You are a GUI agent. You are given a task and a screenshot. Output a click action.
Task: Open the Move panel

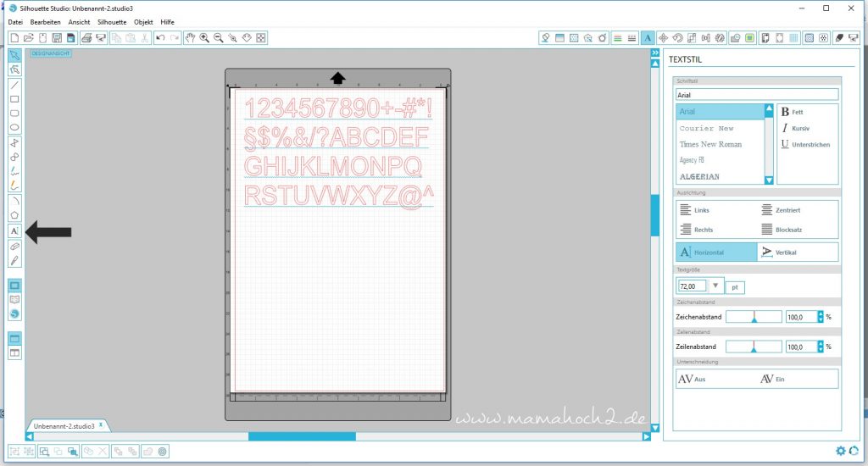coord(663,37)
